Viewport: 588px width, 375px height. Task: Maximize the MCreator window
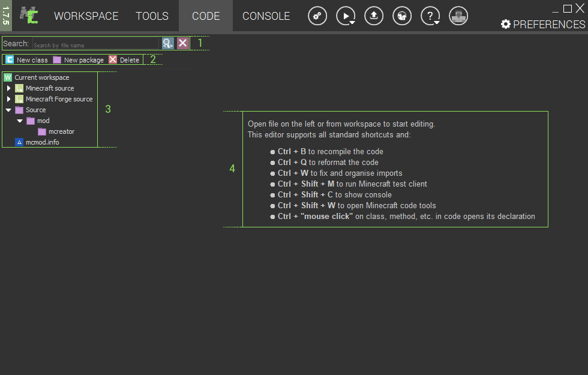pos(568,8)
